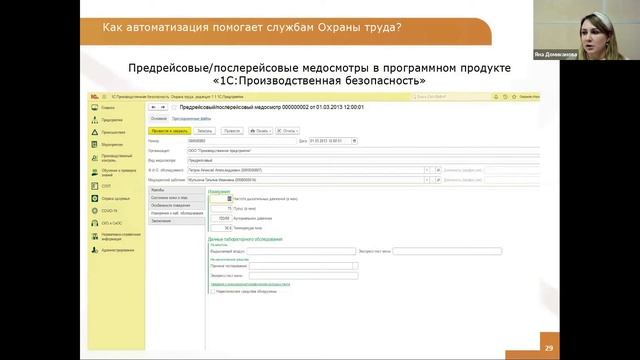This screenshot has height=360, width=640.
Task: Select Измерения и лаб. обследования tab
Action: coord(176,213)
